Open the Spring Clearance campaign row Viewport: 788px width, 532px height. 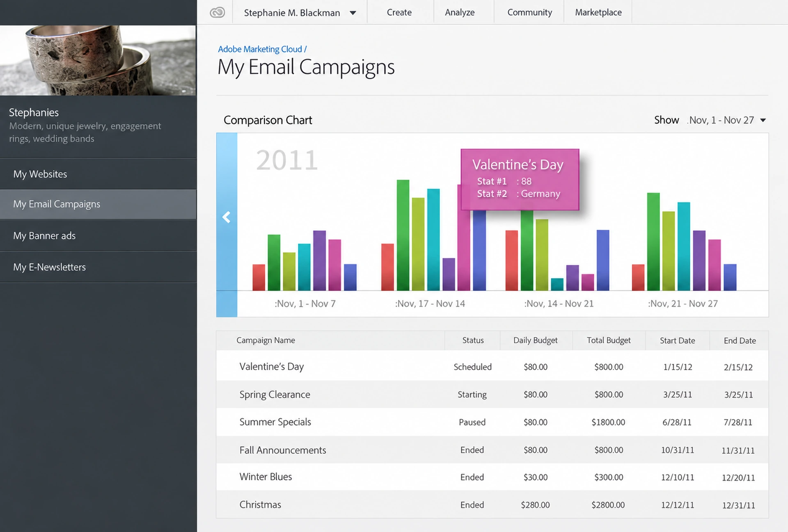492,394
